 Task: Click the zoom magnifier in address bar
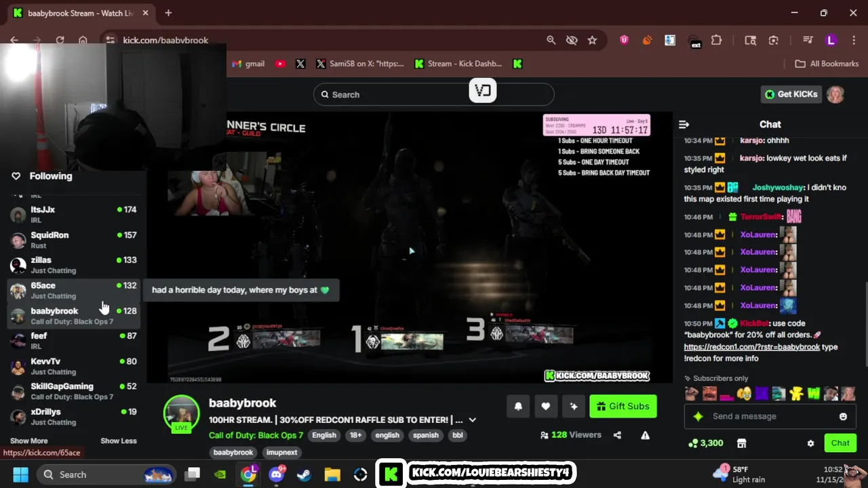click(x=551, y=40)
